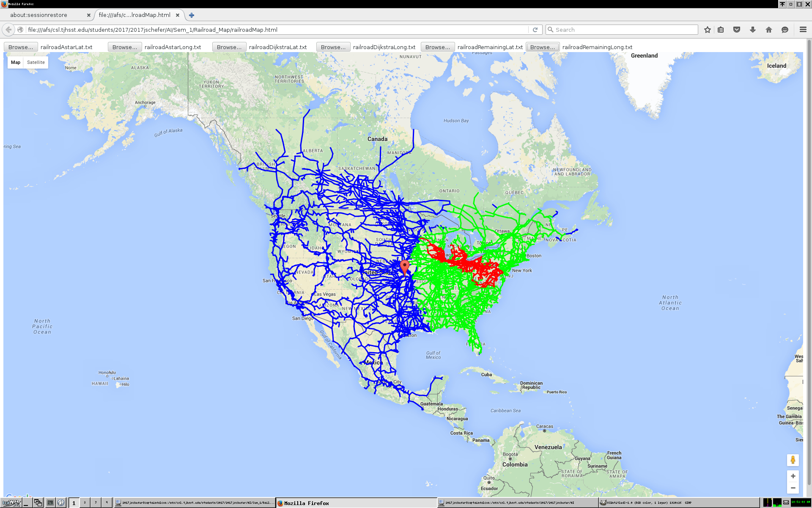Open the Downloads arrow icon

753,30
